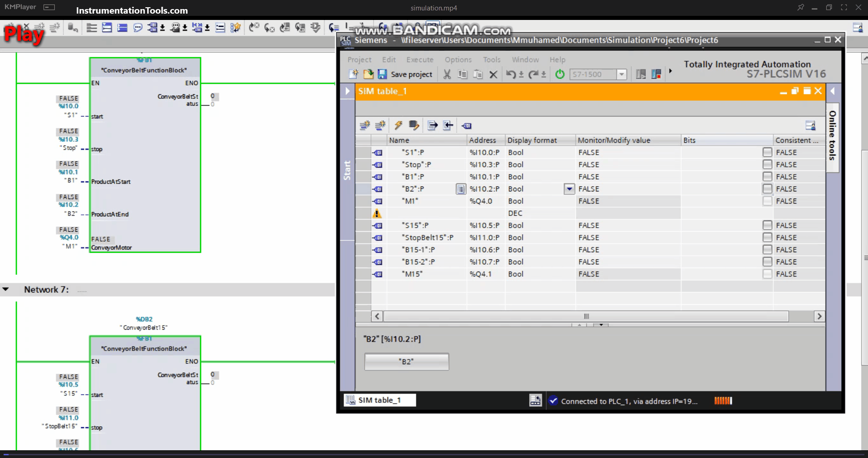Click export SIM table icon
This screenshot has width=868, height=458.
click(x=433, y=126)
